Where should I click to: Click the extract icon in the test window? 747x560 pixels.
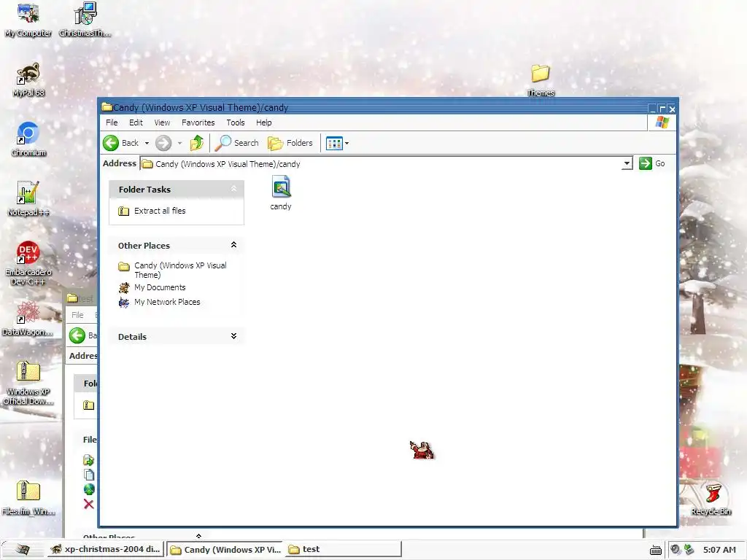88,405
